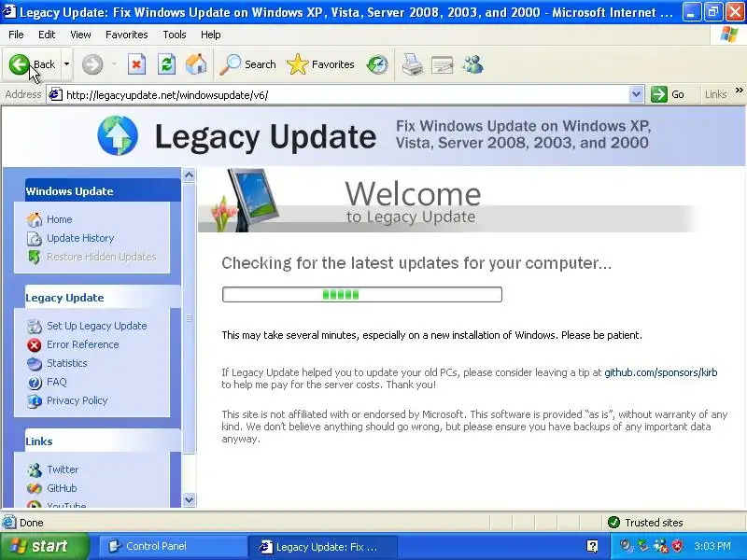Stop loading with the red X icon

pos(136,64)
